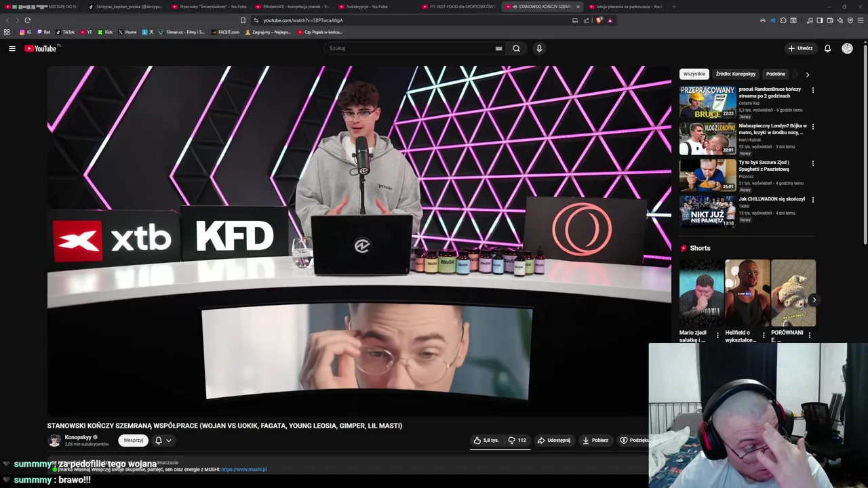
Task: Open the TikTok bookmark
Action: point(65,32)
